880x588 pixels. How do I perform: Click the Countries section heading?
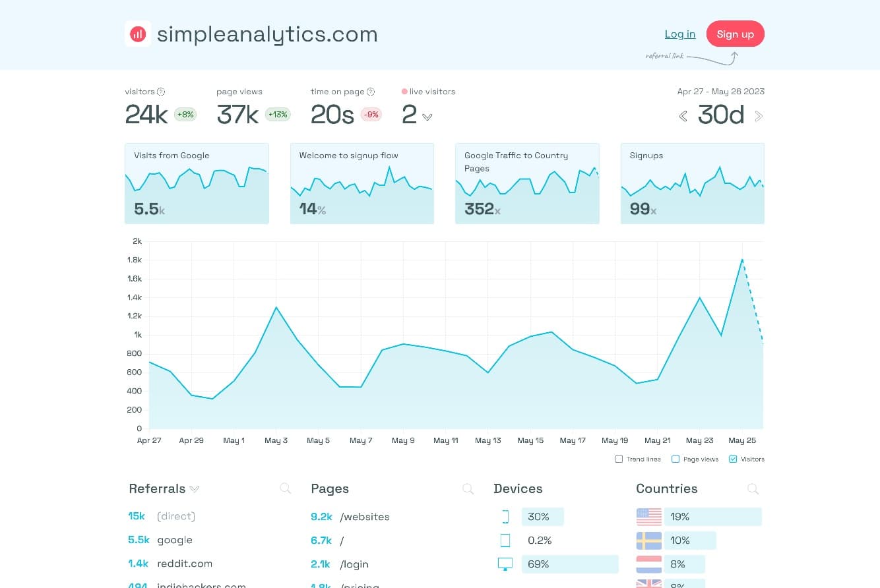667,489
